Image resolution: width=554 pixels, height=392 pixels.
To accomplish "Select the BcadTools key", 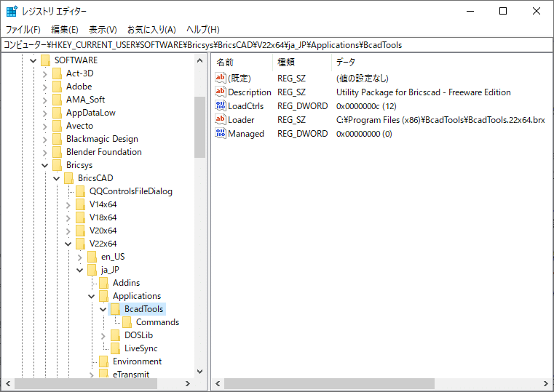I will coord(144,309).
